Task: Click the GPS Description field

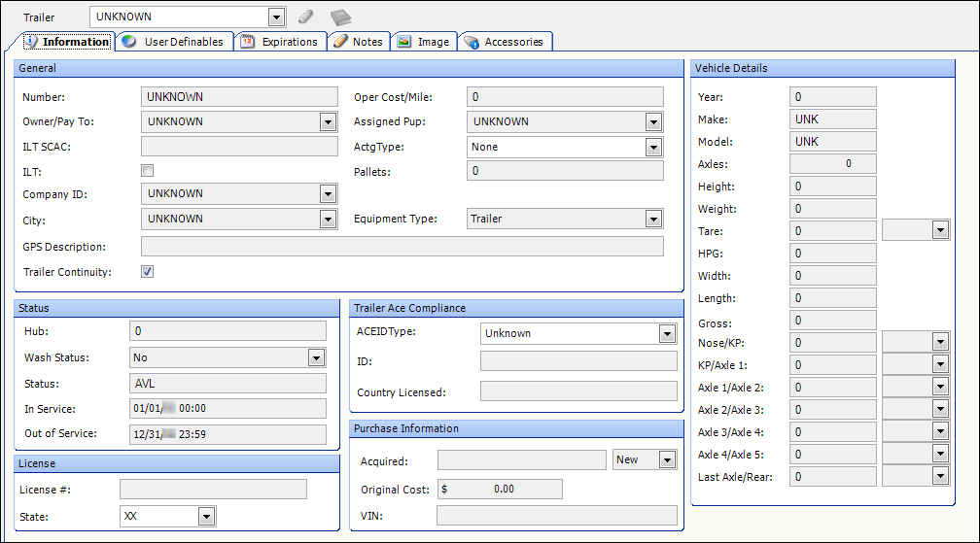Action: tap(402, 247)
